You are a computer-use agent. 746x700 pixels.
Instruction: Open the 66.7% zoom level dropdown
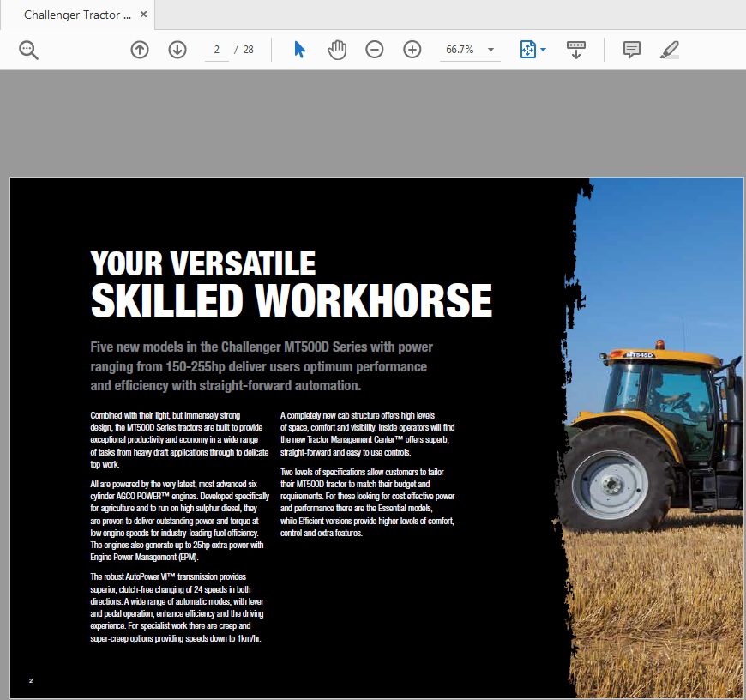(490, 50)
